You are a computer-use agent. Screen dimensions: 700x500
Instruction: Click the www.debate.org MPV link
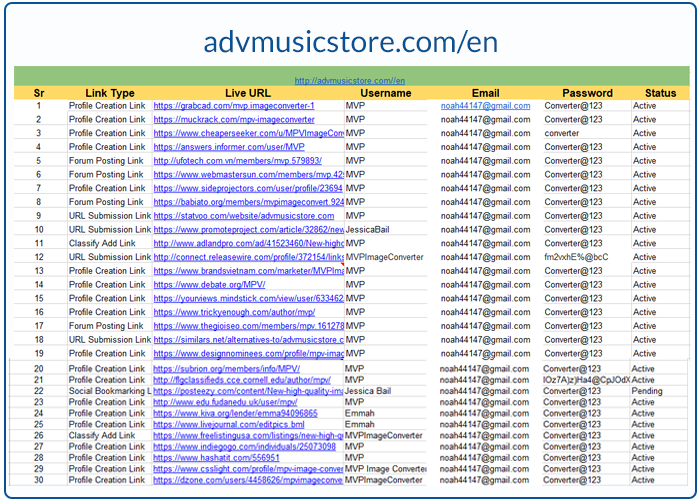tap(208, 285)
